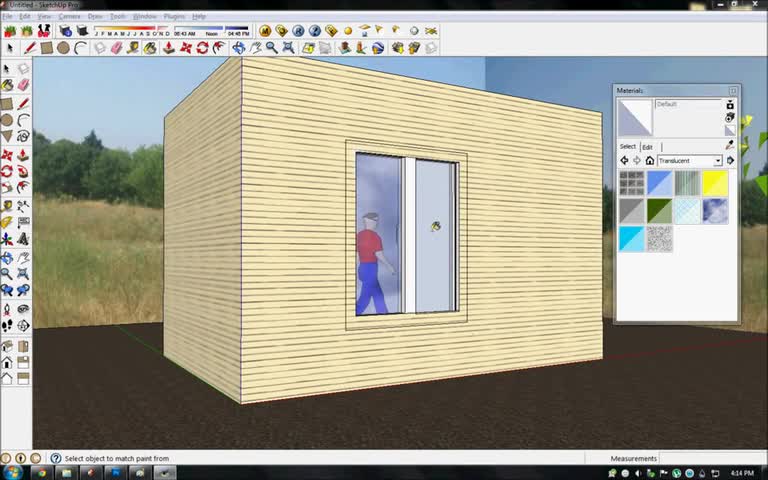Activate the 3D Text tool

click(23, 239)
